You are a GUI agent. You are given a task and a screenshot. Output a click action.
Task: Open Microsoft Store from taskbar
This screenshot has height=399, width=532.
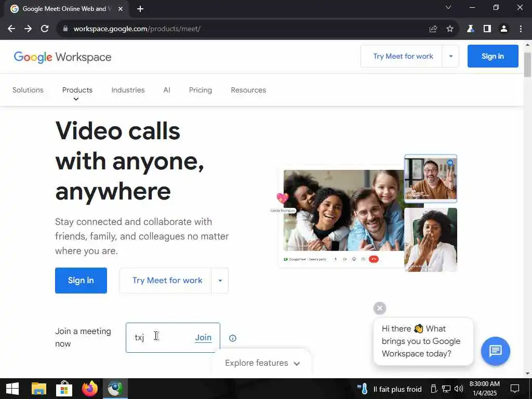click(64, 389)
